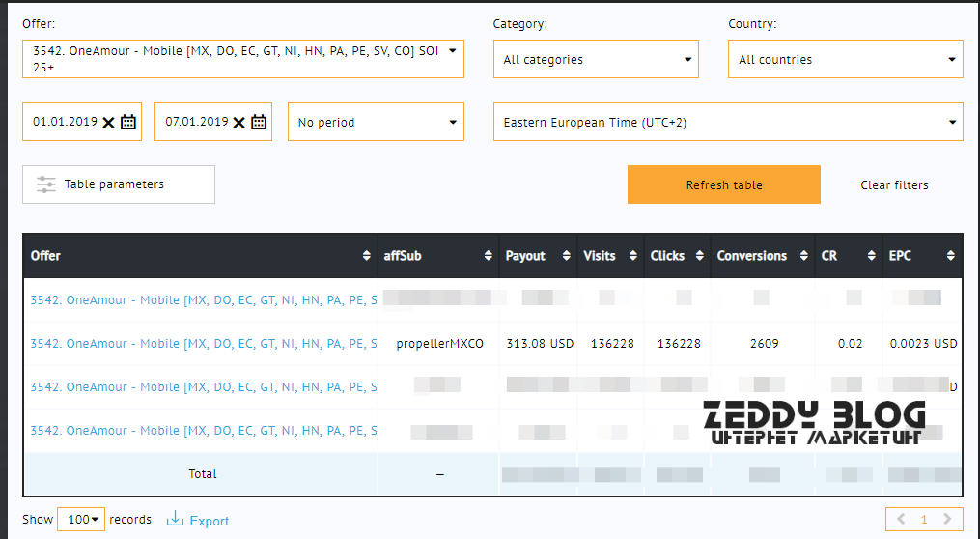Change the records-per-page count of 100
The width and height of the screenshot is (980, 539).
coord(81,520)
